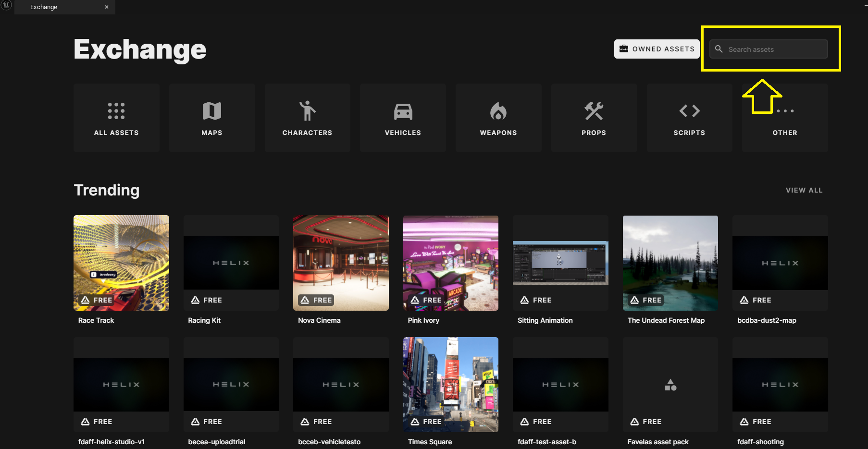Click the Sitting Animation asset title
The image size is (868, 449).
545,320
